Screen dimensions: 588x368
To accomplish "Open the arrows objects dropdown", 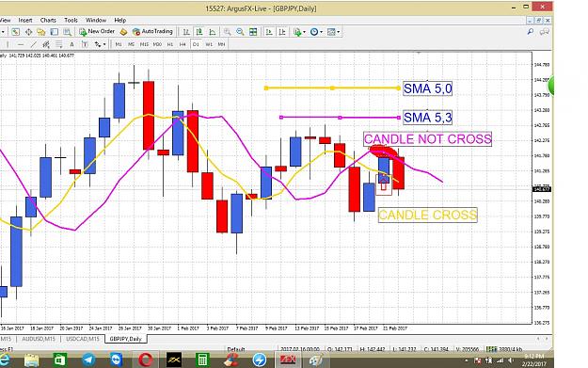I will 100,44.
